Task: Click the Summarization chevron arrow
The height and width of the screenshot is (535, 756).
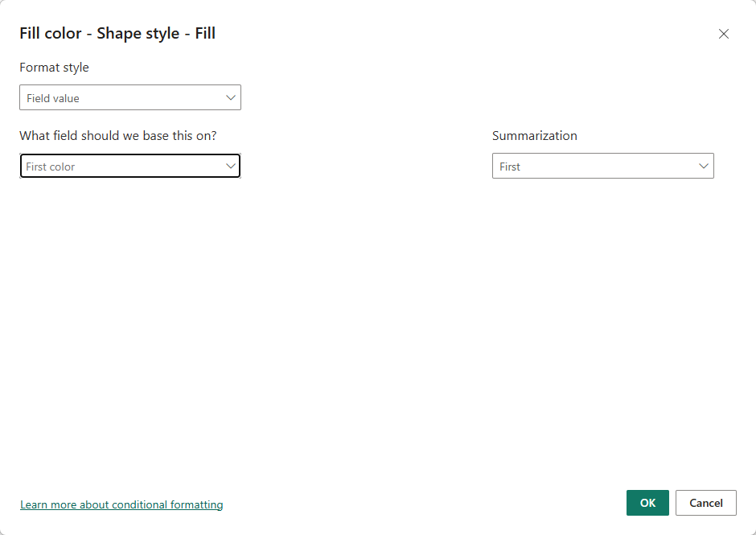Action: pos(704,167)
